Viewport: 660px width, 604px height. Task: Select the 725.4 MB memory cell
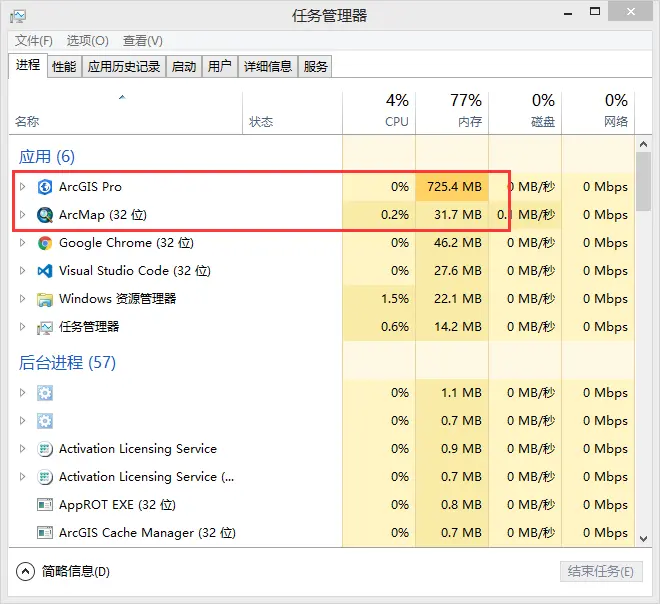454,186
